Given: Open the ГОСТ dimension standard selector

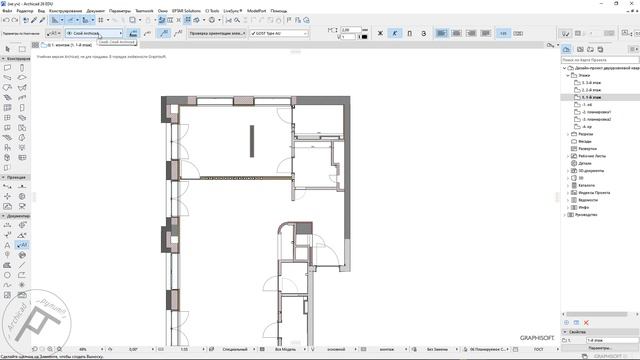Looking at the screenshot, I should click(538, 349).
